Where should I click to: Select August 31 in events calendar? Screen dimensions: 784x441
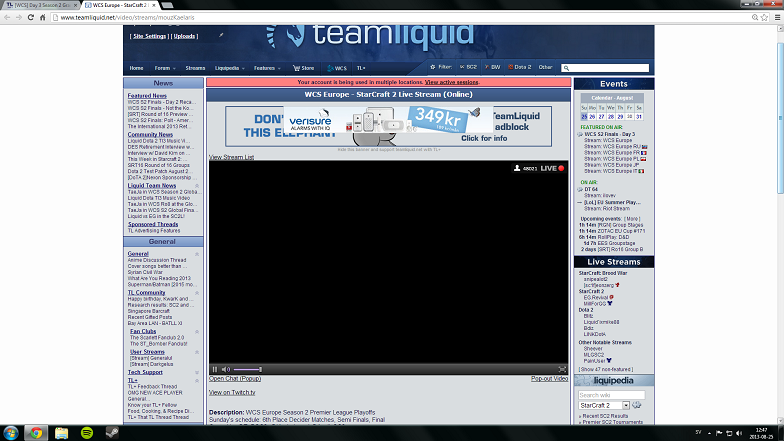pyautogui.click(x=638, y=116)
